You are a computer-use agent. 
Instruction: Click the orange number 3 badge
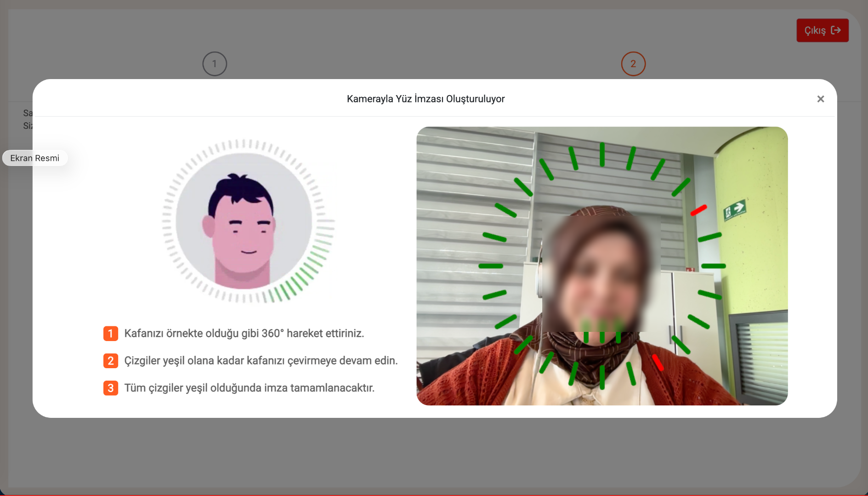click(x=110, y=388)
